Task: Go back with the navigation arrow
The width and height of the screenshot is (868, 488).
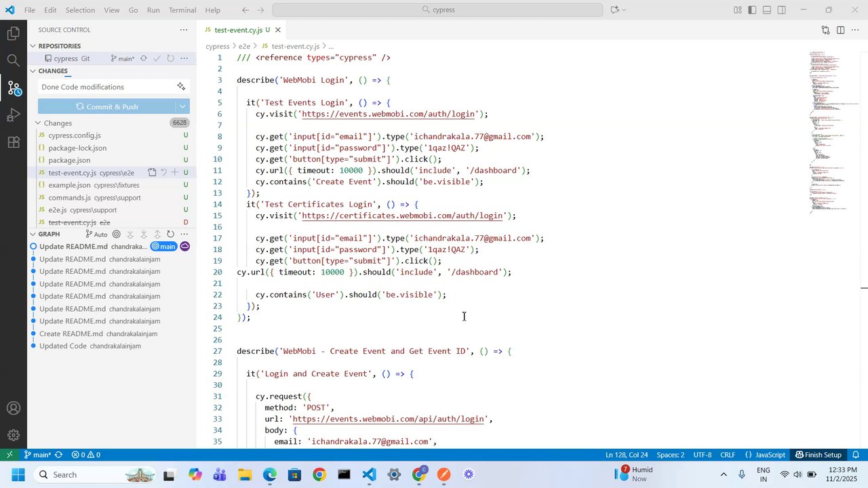Action: [245, 10]
